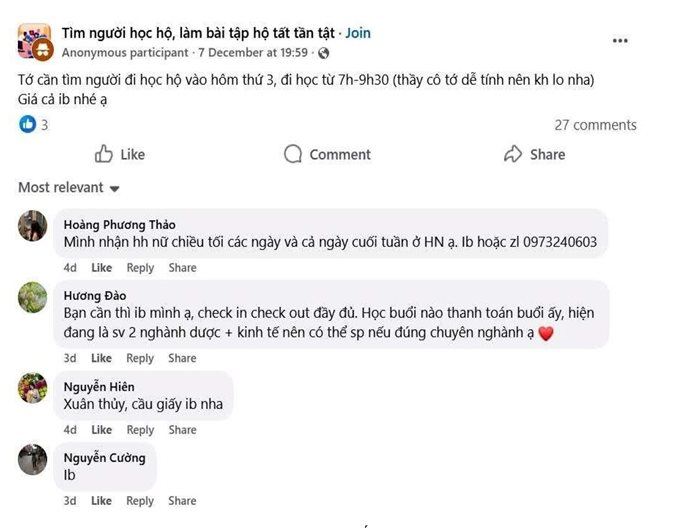Image resolution: width=697 pixels, height=528 pixels.
Task: Open the 27 comments link
Action: coord(595,125)
